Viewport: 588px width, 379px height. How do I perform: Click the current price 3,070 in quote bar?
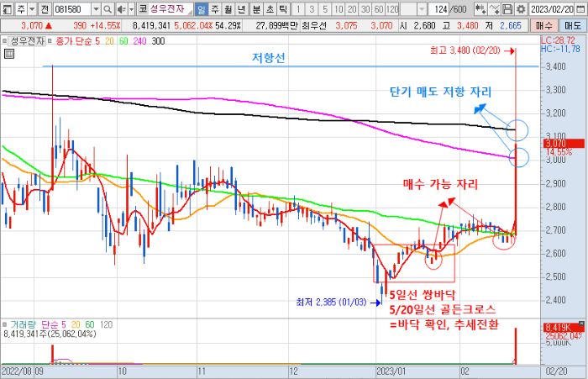[x=32, y=25]
